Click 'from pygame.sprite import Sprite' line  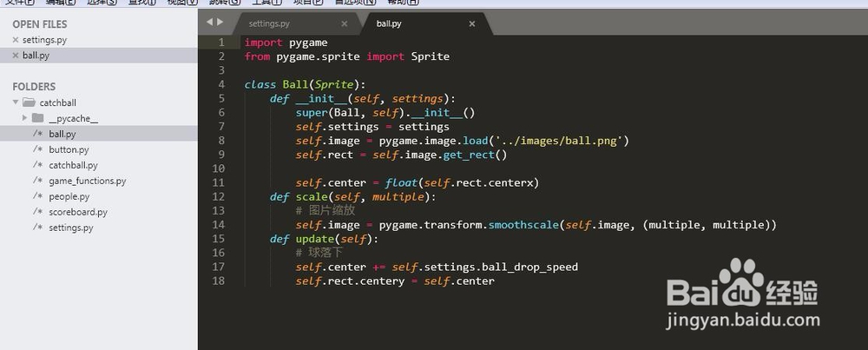coord(347,56)
